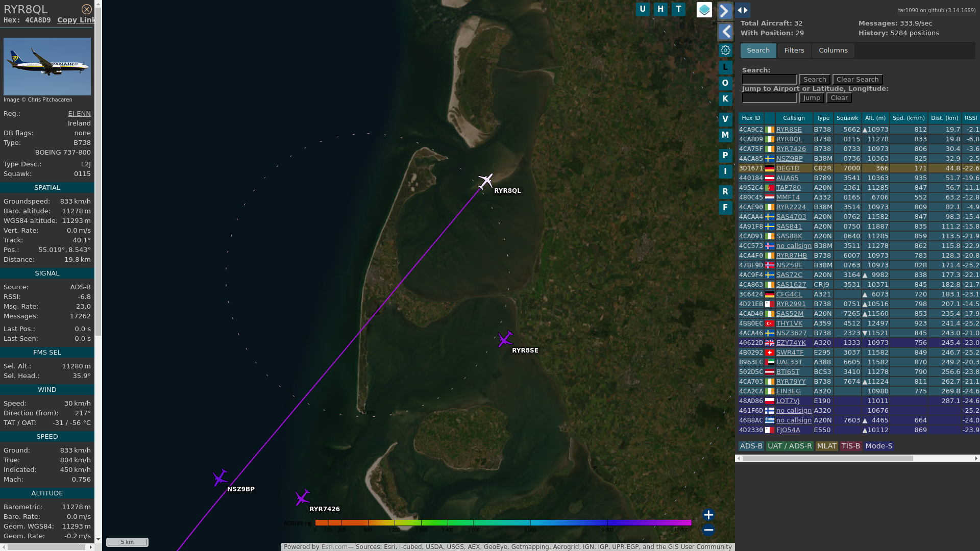Click the TIS-B legend swatch
Viewport: 980px width, 551px height.
(851, 446)
